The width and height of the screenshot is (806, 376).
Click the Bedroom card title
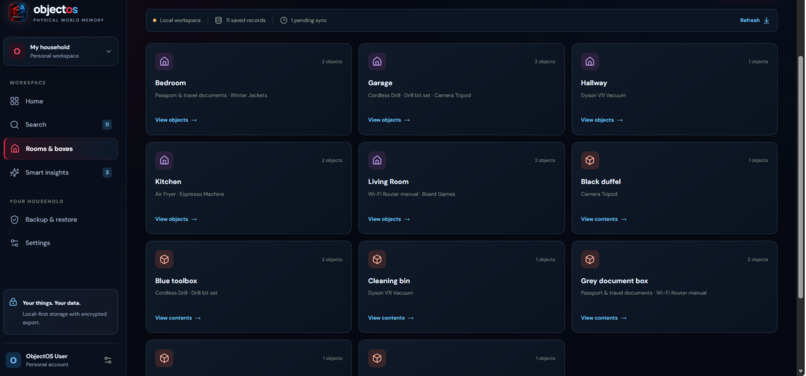pyautogui.click(x=171, y=83)
